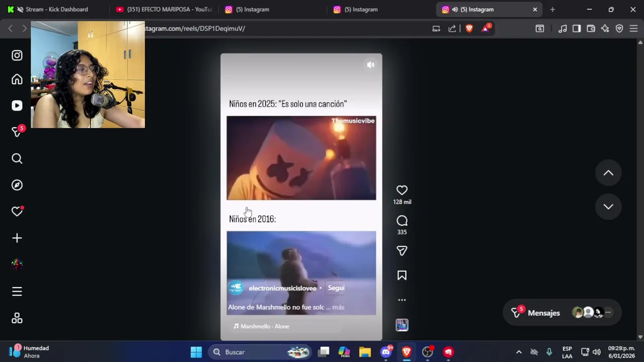Click the Instagram logo in sidebar
The width and height of the screenshot is (644, 362).
click(17, 55)
